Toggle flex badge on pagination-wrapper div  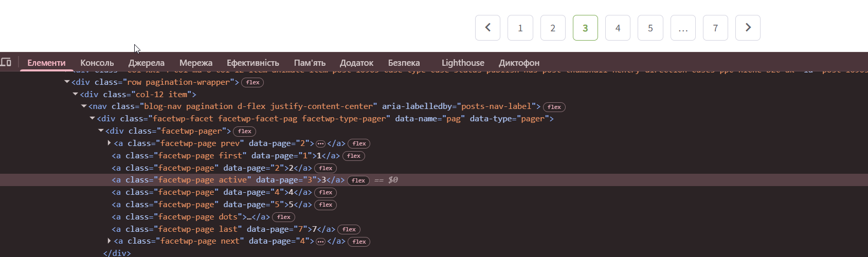click(x=252, y=82)
